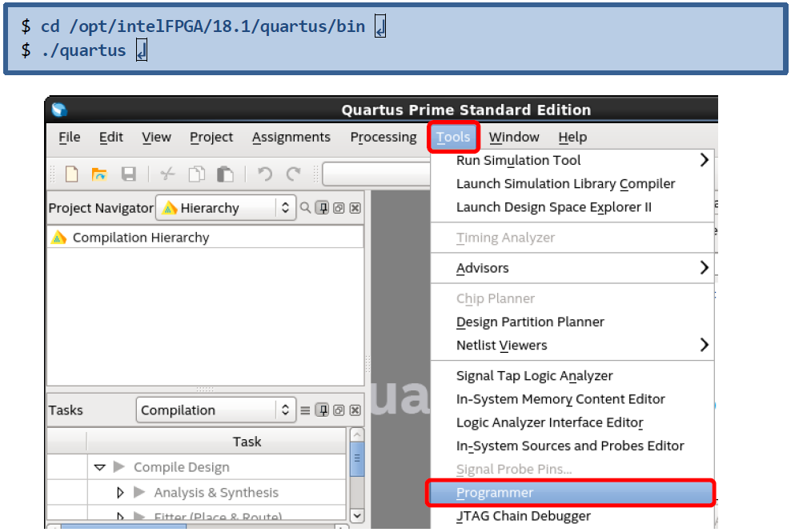Image resolution: width=791 pixels, height=532 pixels.
Task: Open the Assignments menu
Action: click(x=291, y=137)
